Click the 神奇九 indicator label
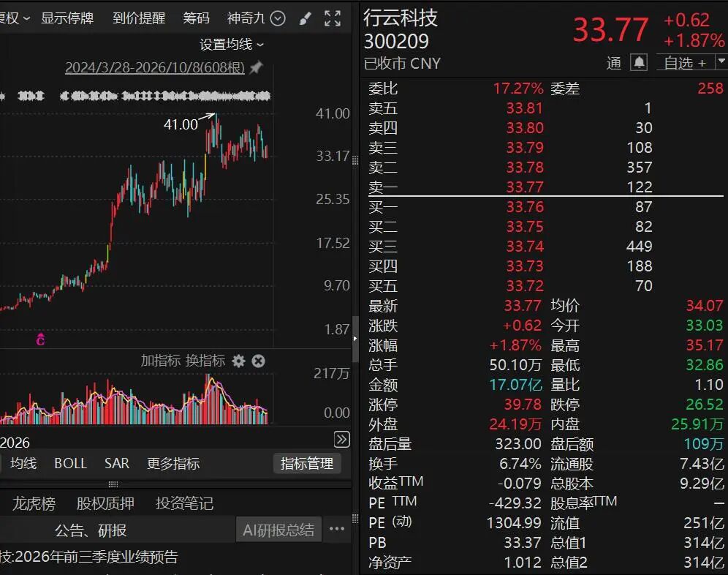The width and height of the screenshot is (728, 575). click(x=246, y=18)
